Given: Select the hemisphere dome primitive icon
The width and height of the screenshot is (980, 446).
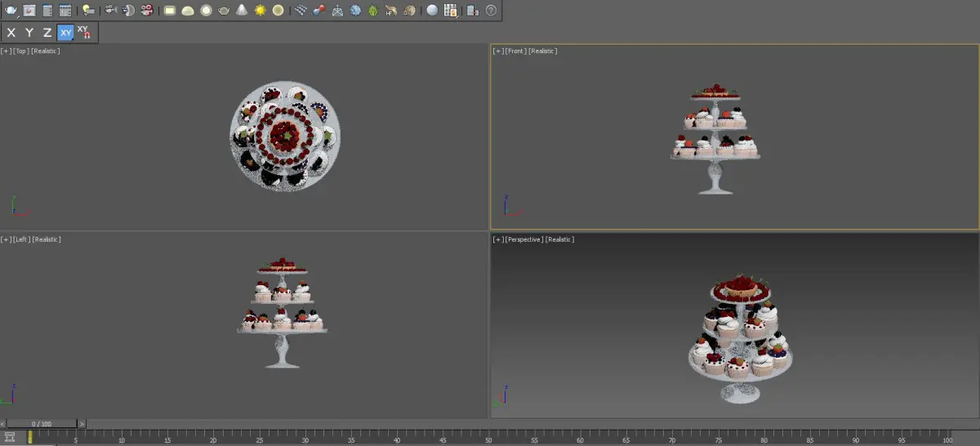Looking at the screenshot, I should point(188,11).
